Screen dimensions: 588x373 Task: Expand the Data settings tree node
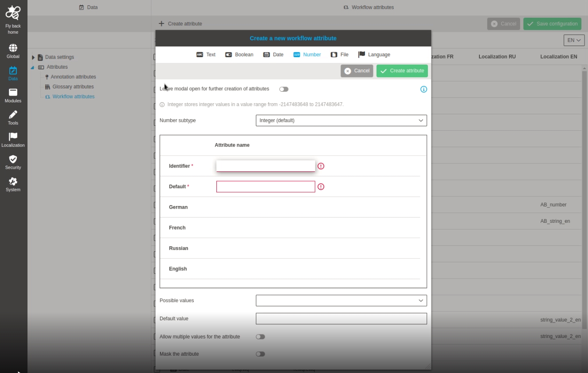[x=33, y=57]
